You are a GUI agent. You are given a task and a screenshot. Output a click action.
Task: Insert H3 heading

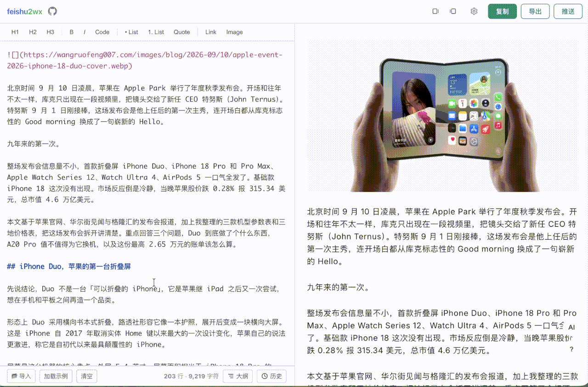pyautogui.click(x=50, y=32)
